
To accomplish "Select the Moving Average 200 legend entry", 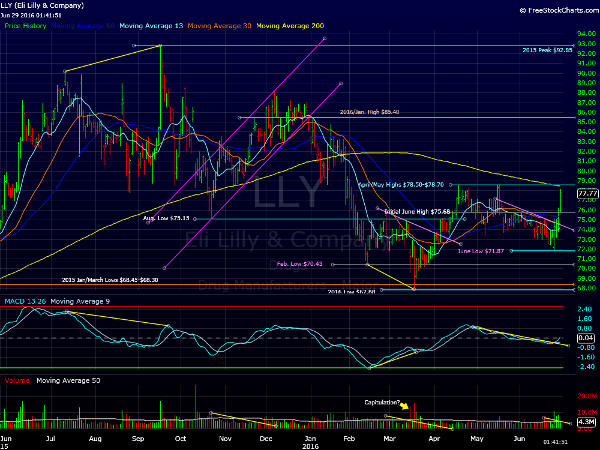I will click(x=290, y=26).
